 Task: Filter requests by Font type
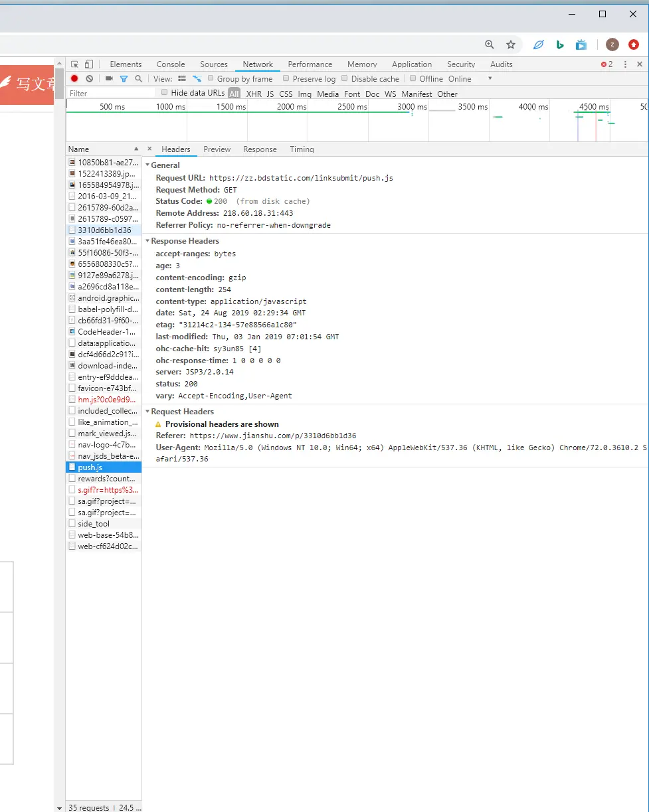click(x=352, y=94)
